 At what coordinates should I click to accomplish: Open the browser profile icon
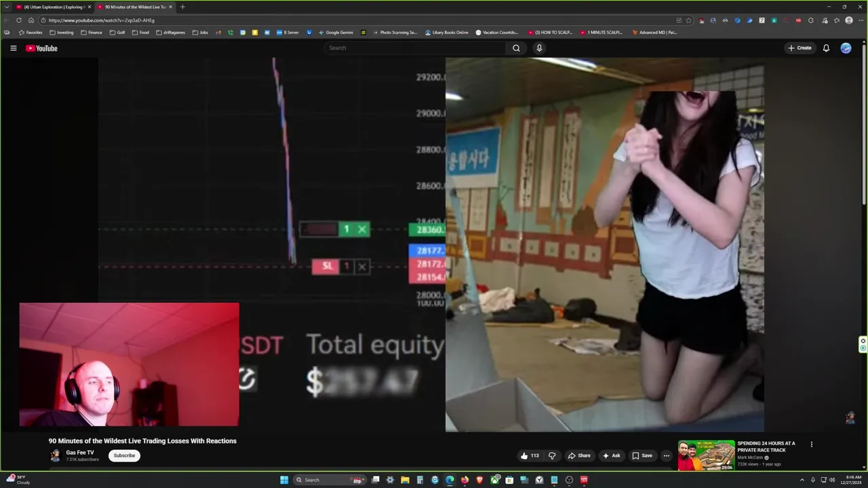click(849, 20)
